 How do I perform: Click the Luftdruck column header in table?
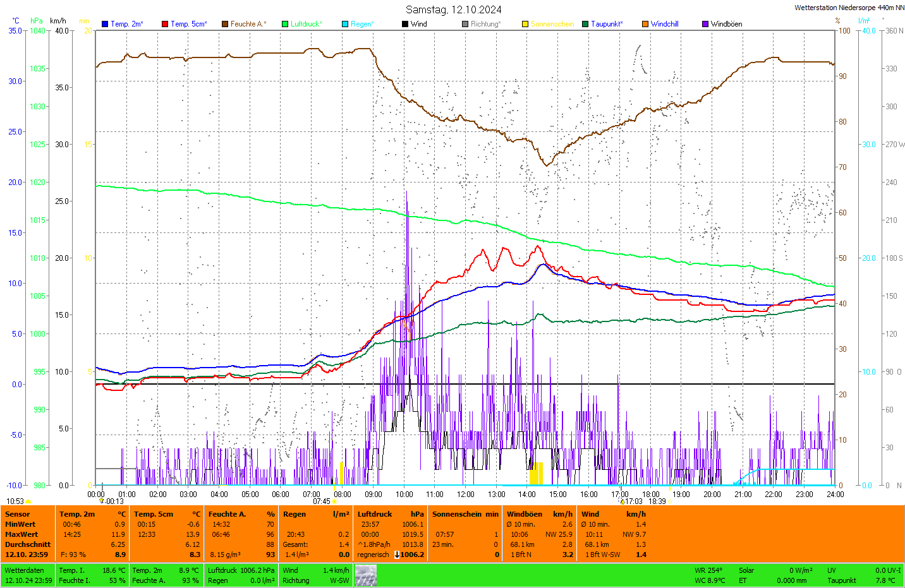pyautogui.click(x=375, y=514)
